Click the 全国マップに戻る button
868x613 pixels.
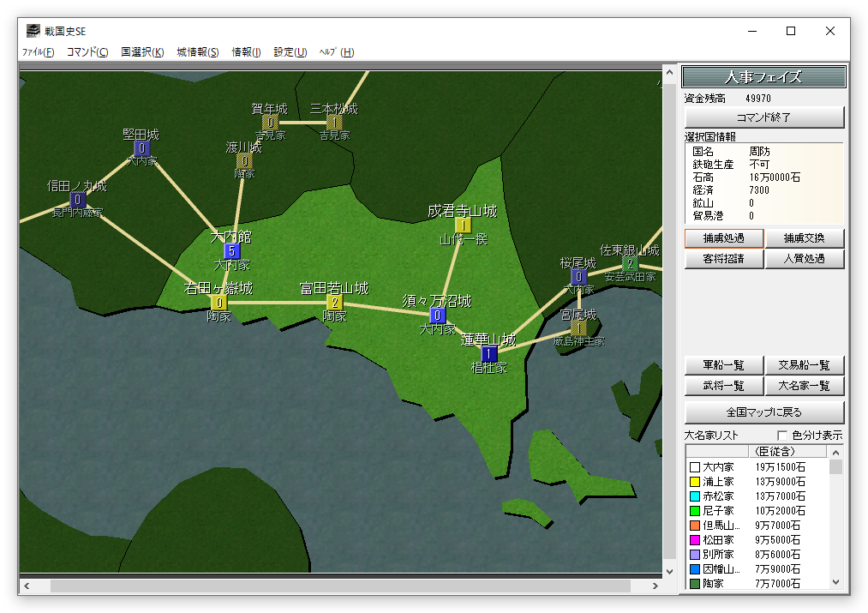pos(763,412)
